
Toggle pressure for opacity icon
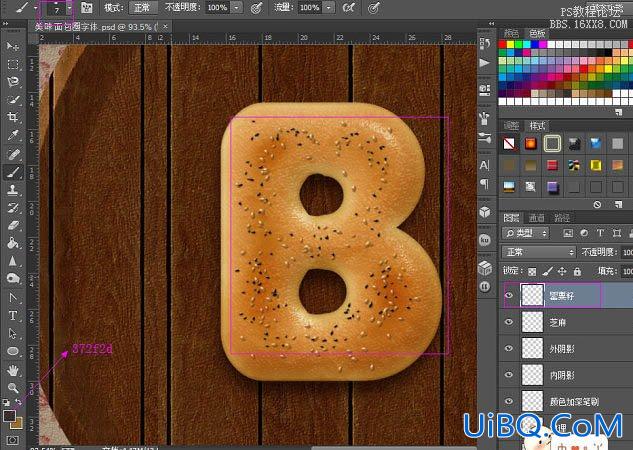point(257,7)
